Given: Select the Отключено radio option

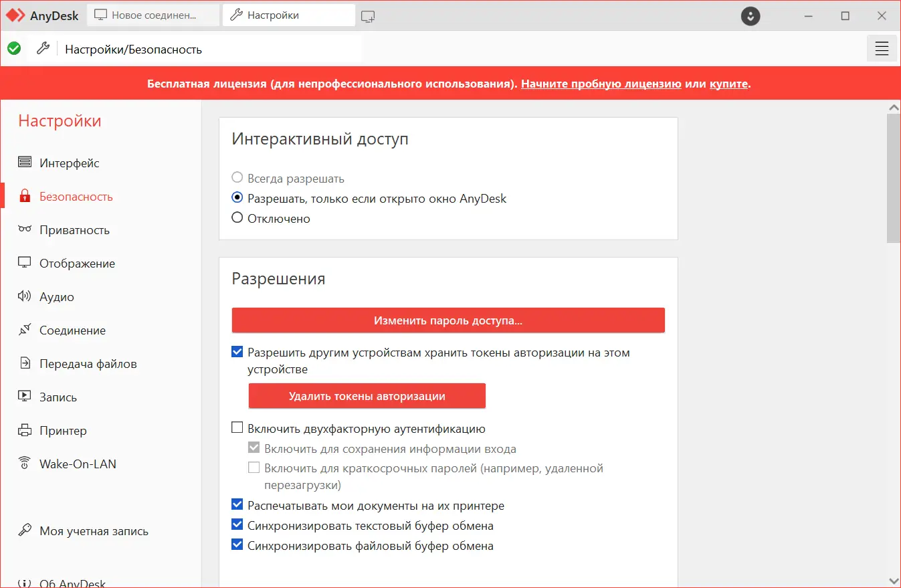Looking at the screenshot, I should click(237, 218).
